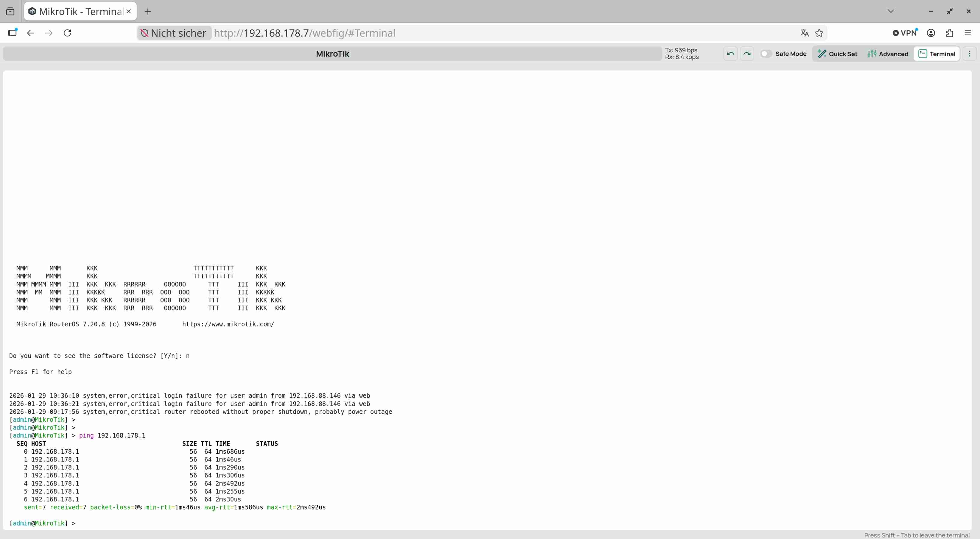The image size is (980, 539).
Task: Switch to Advanced mode
Action: pos(888,54)
